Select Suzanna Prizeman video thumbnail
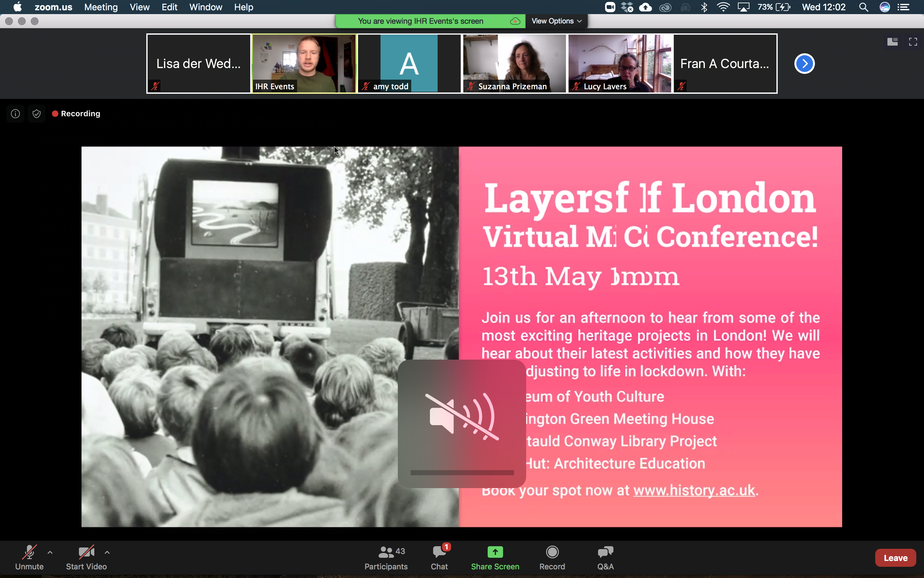The image size is (924, 578). click(514, 64)
